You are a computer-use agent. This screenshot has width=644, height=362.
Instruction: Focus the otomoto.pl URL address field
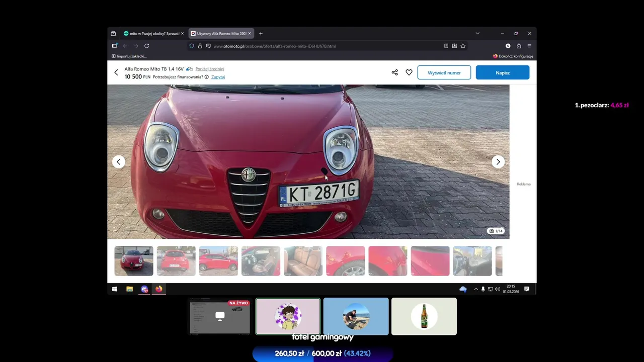[327, 46]
